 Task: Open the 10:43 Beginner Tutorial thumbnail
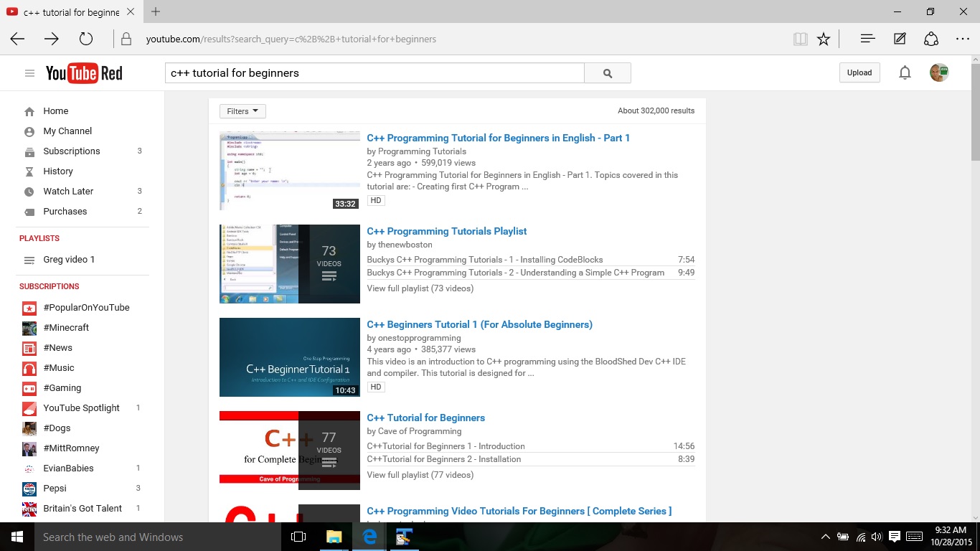coord(290,357)
